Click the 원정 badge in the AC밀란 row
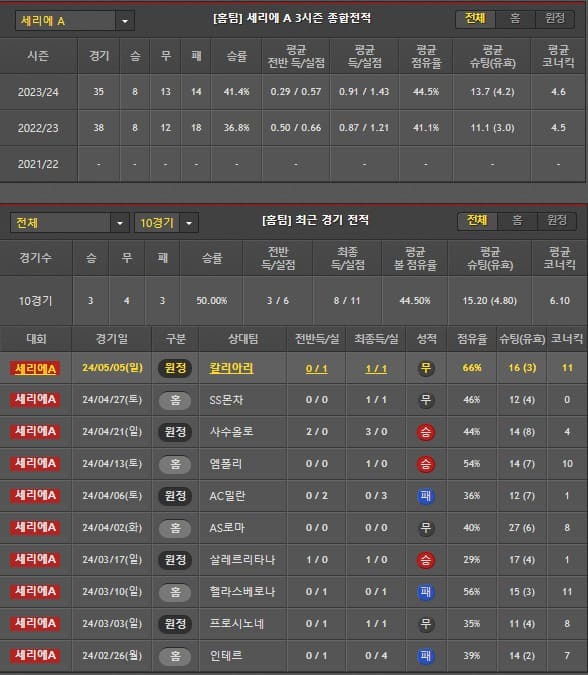Image resolution: width=588 pixels, height=675 pixels. tap(175, 496)
